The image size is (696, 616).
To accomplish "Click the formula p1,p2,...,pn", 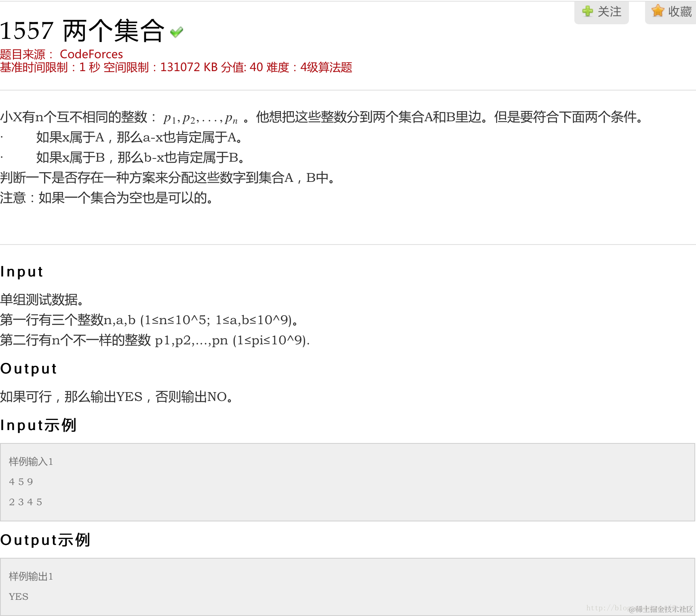I will [200, 118].
